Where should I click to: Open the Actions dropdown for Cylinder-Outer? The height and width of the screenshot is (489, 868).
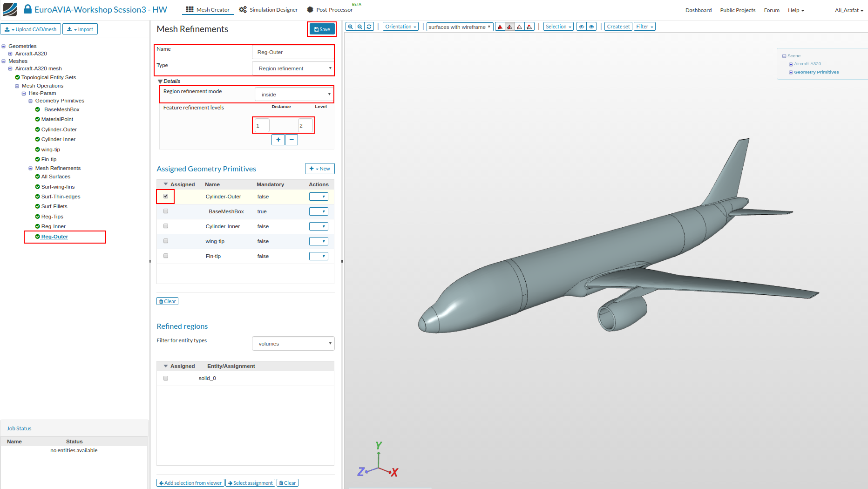(x=319, y=197)
